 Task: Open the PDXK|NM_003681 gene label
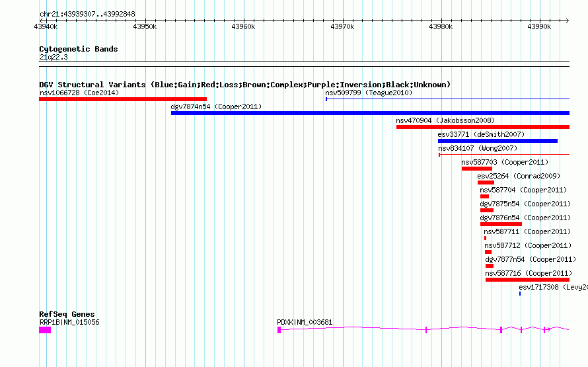coord(305,322)
